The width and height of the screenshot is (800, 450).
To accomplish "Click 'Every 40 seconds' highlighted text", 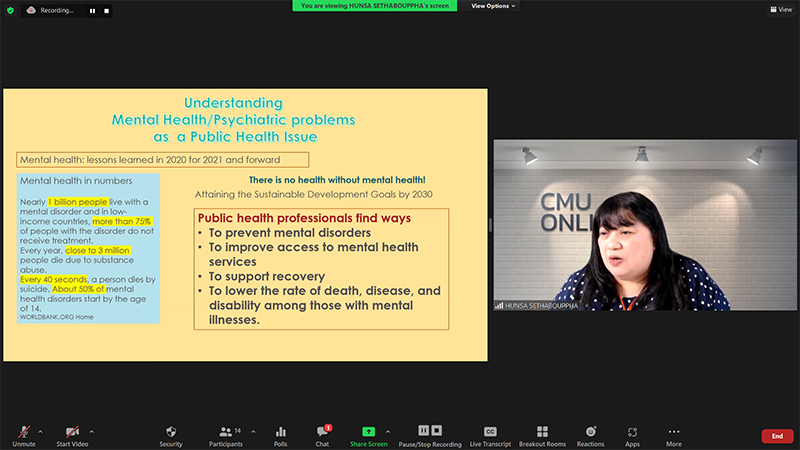I will tap(54, 280).
